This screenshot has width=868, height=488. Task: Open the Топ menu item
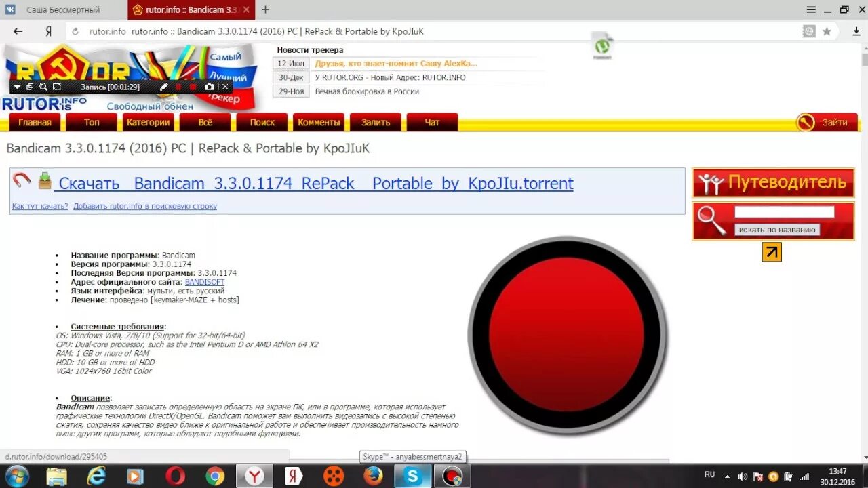point(92,123)
